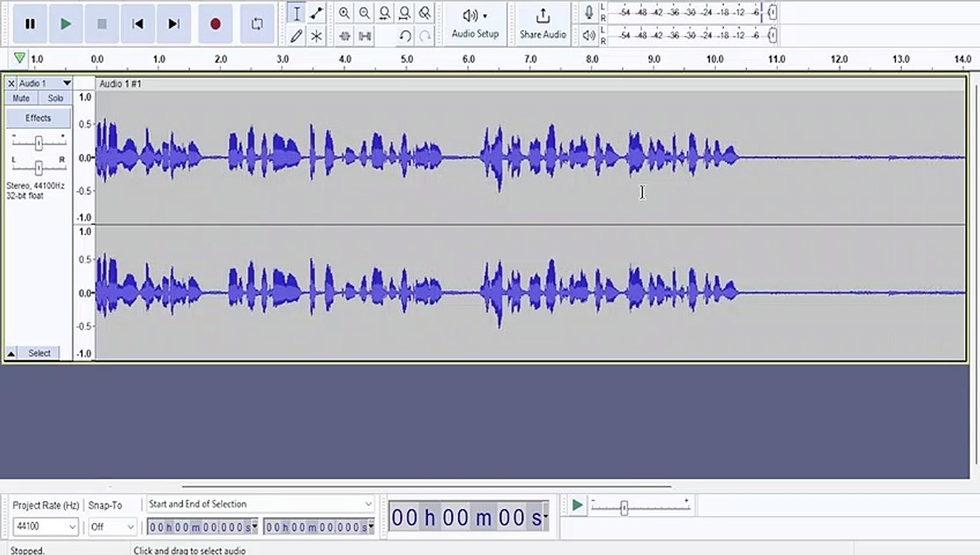Click timeline ruler at 5.0 seconds

point(407,59)
